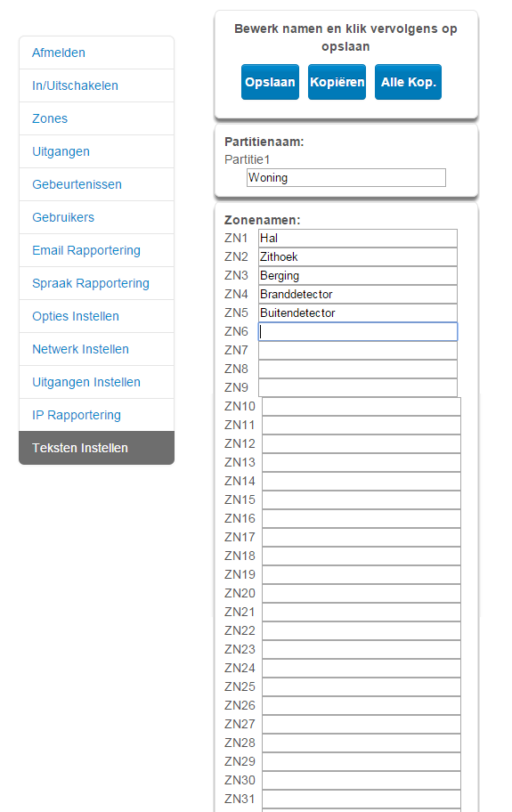The width and height of the screenshot is (512, 812).
Task: Click the ZN1 field containing Hal
Action: pos(358,239)
